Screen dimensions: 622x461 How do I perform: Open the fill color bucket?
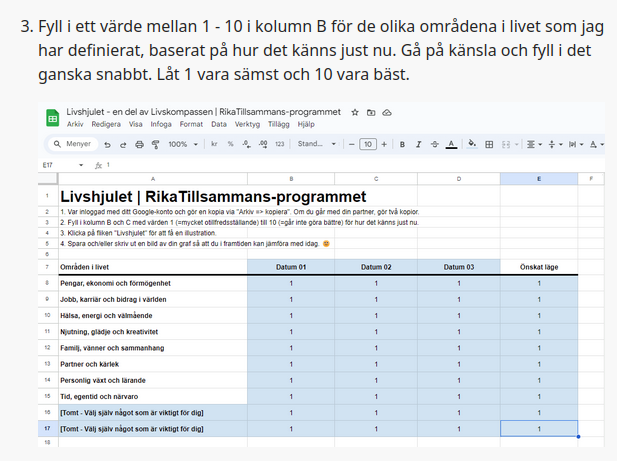coord(472,144)
